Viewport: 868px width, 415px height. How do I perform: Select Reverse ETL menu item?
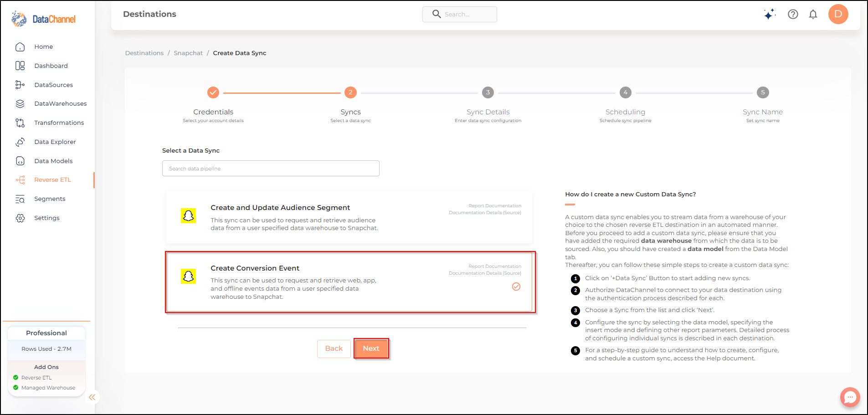[x=52, y=180]
